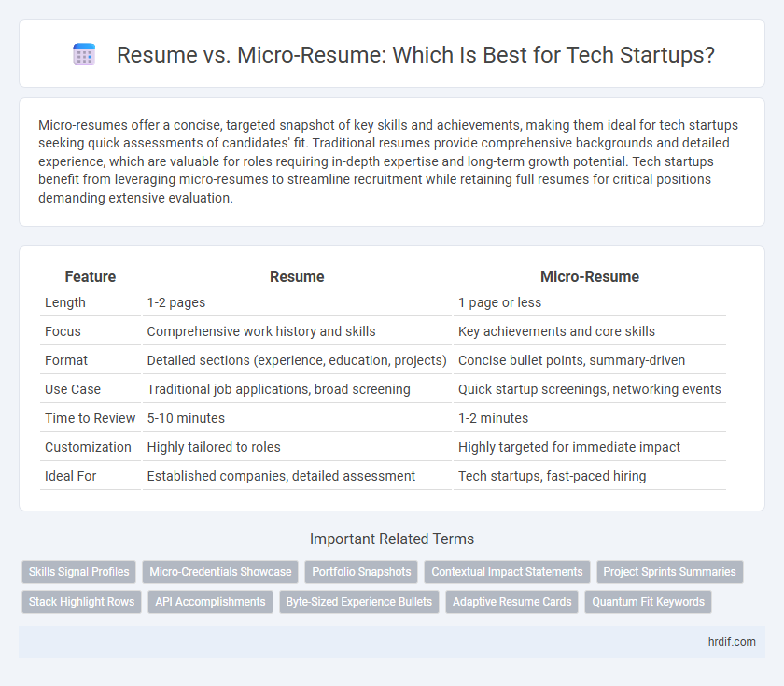Click the '5-10 minutes' cell
The image size is (784, 686).
(297, 418)
